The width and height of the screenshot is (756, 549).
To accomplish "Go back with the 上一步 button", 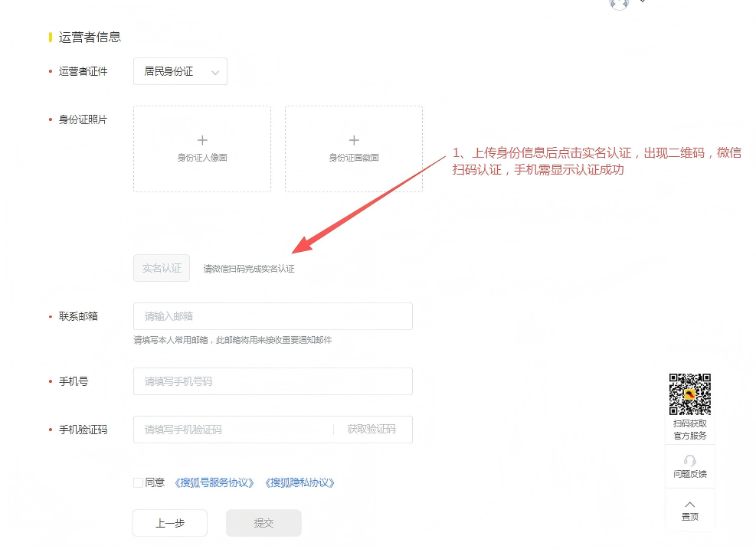I will pyautogui.click(x=169, y=523).
